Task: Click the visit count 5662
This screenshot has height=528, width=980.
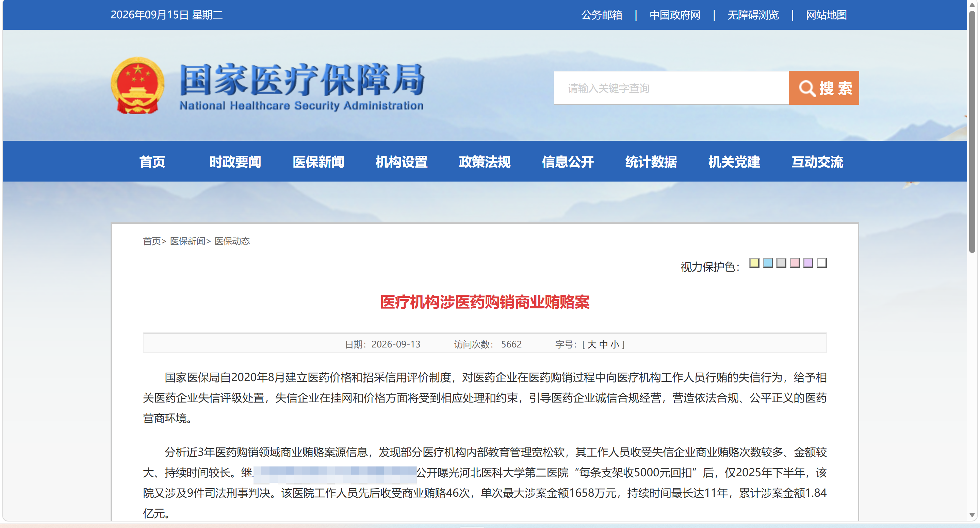Action: (x=511, y=344)
